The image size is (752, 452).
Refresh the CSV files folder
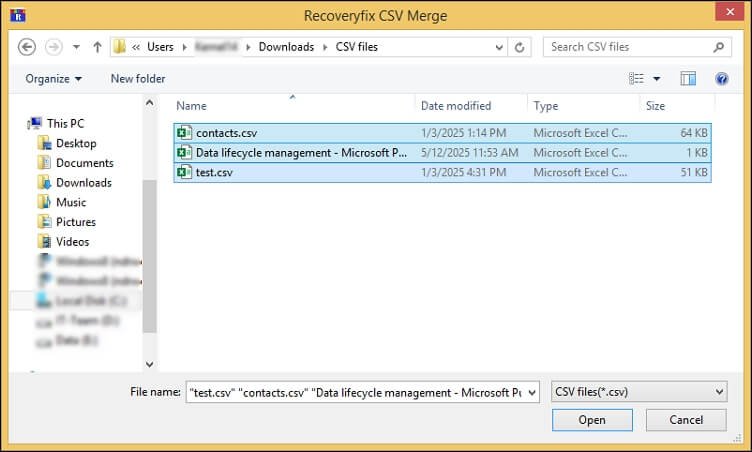coord(519,47)
